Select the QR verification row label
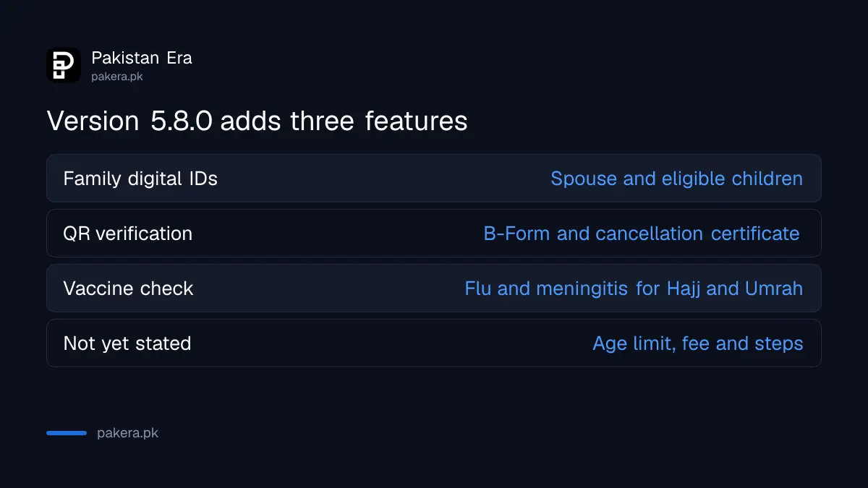 128,234
